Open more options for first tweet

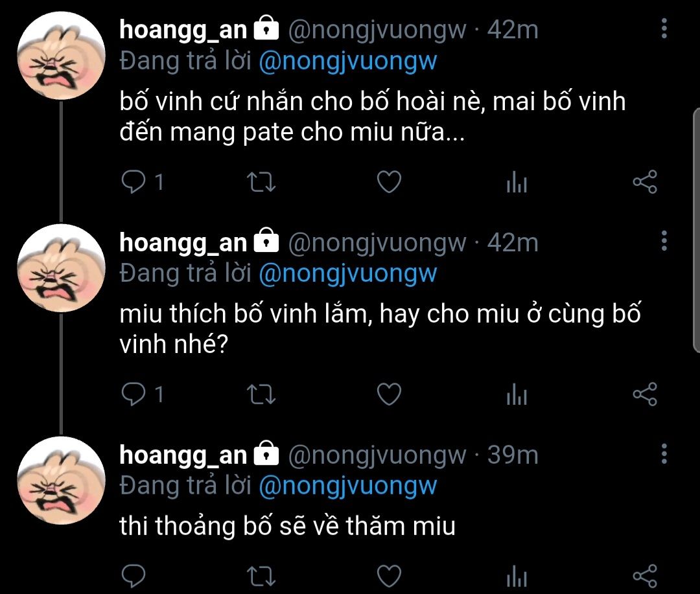664,29
